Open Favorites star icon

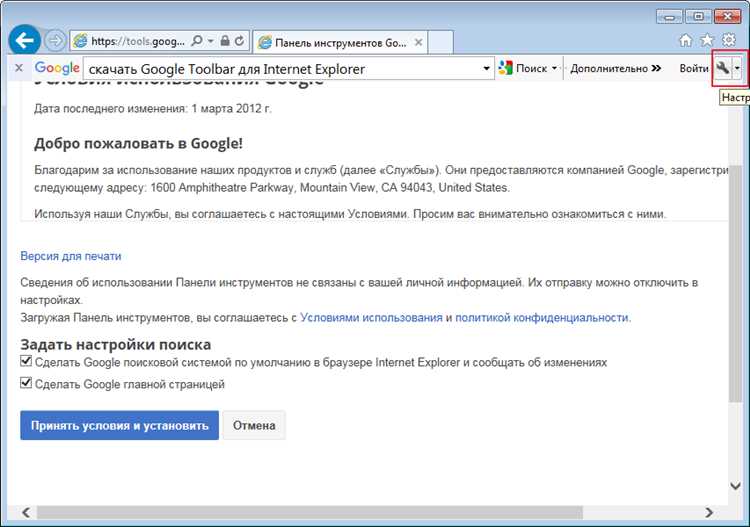click(x=707, y=41)
